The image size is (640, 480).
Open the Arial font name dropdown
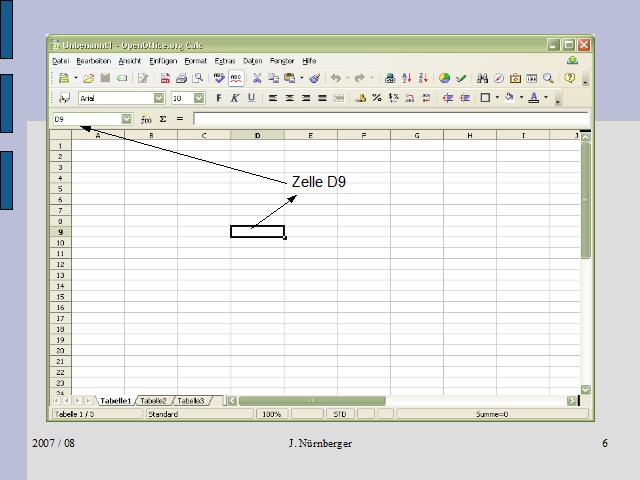click(x=159, y=98)
